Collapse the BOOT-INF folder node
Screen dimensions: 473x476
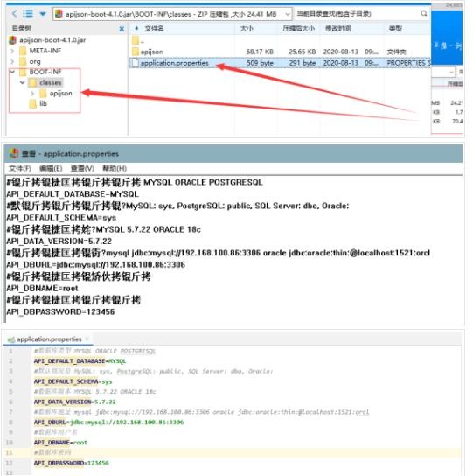pos(12,72)
